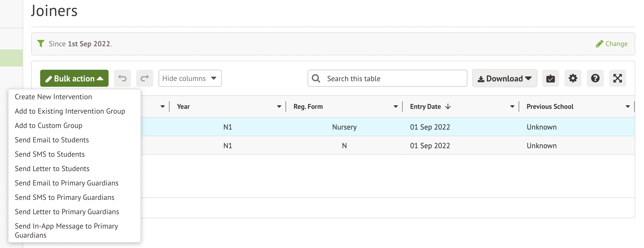Open the Download dropdown menu
This screenshot has width=644, height=248.
[x=504, y=78]
